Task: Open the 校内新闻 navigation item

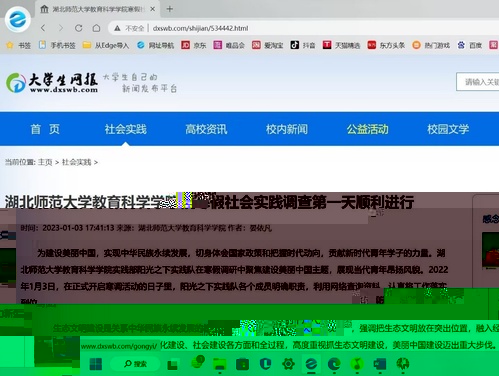Action: [x=287, y=129]
